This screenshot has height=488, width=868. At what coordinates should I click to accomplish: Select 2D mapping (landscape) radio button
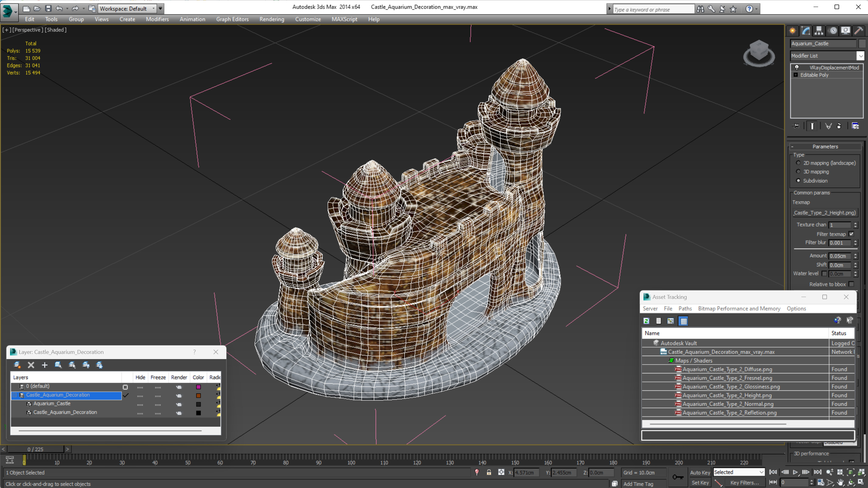coord(798,163)
